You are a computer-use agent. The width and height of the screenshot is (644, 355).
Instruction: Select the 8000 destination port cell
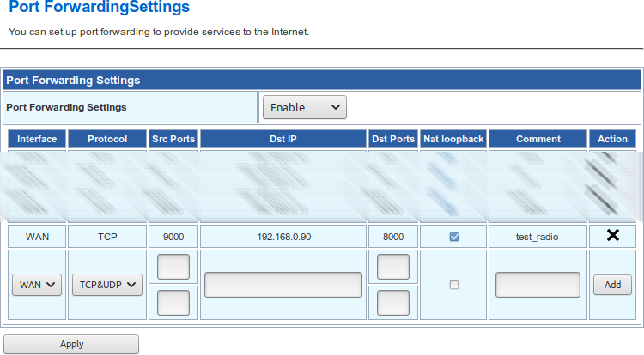point(393,237)
